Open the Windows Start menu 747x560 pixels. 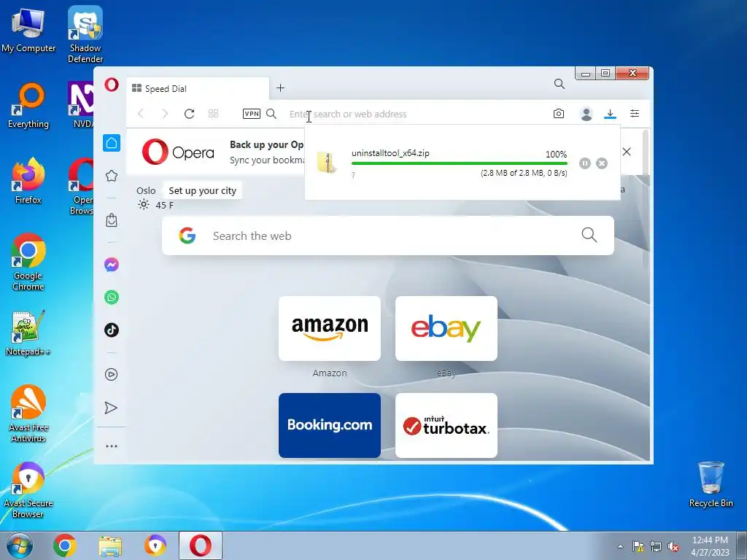[19, 545]
